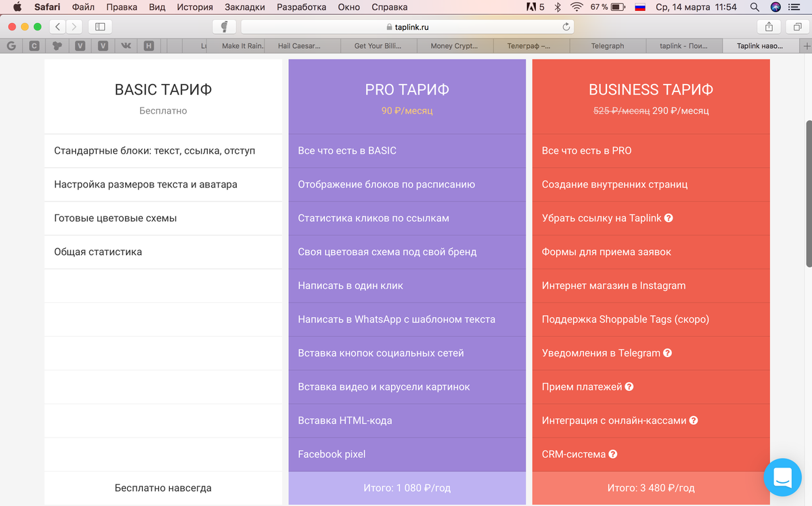Open the pinned C tab
The height and width of the screenshot is (506, 812).
34,46
